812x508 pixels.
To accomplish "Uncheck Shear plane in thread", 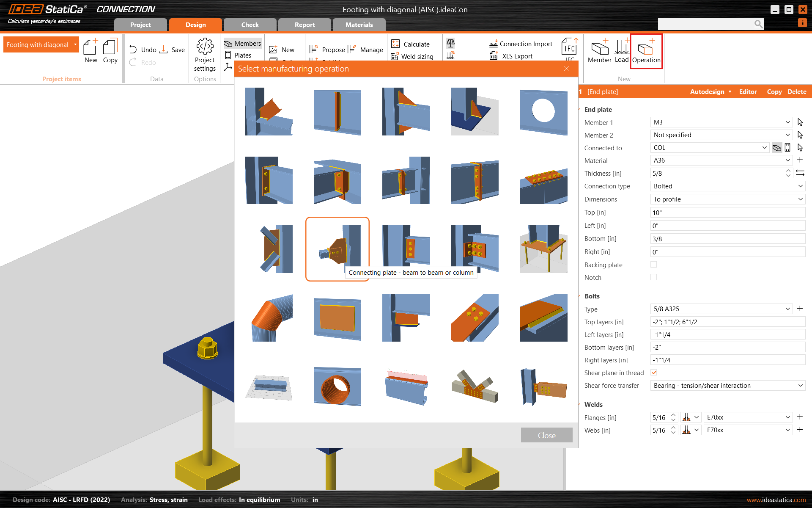I will (653, 373).
